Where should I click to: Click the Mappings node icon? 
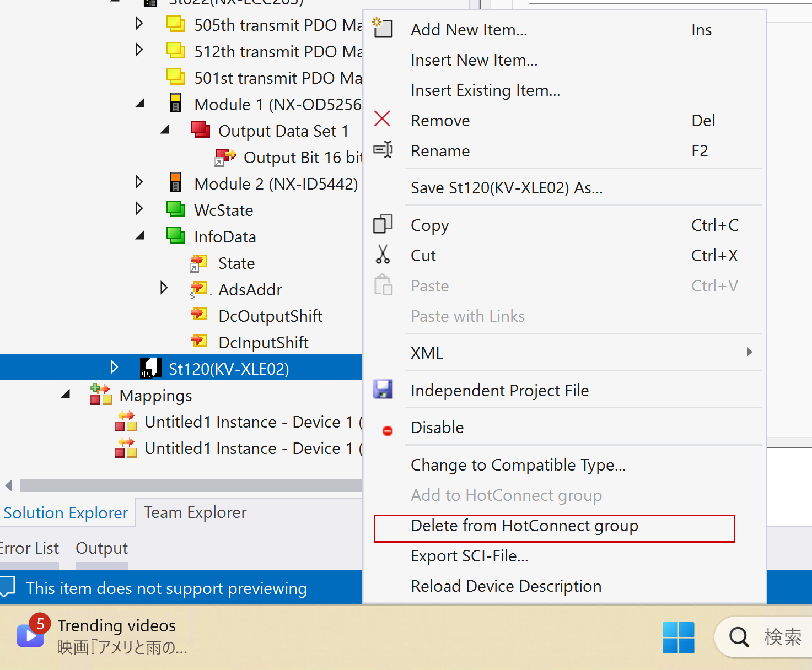101,395
